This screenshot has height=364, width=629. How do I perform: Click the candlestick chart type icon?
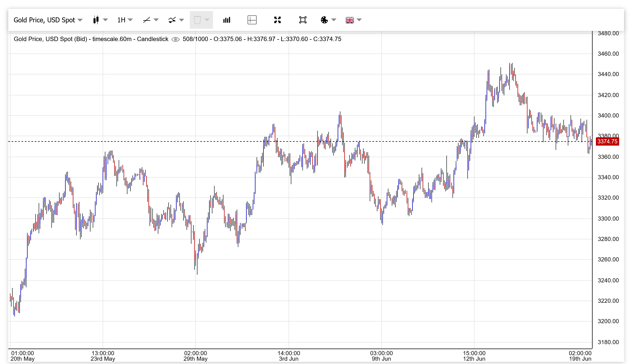[x=96, y=20]
